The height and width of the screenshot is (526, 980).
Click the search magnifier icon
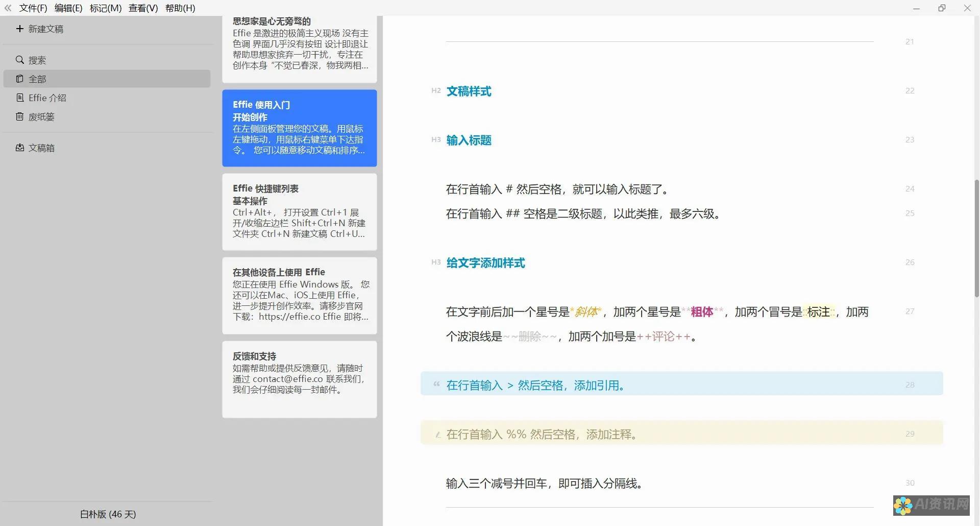pos(19,60)
